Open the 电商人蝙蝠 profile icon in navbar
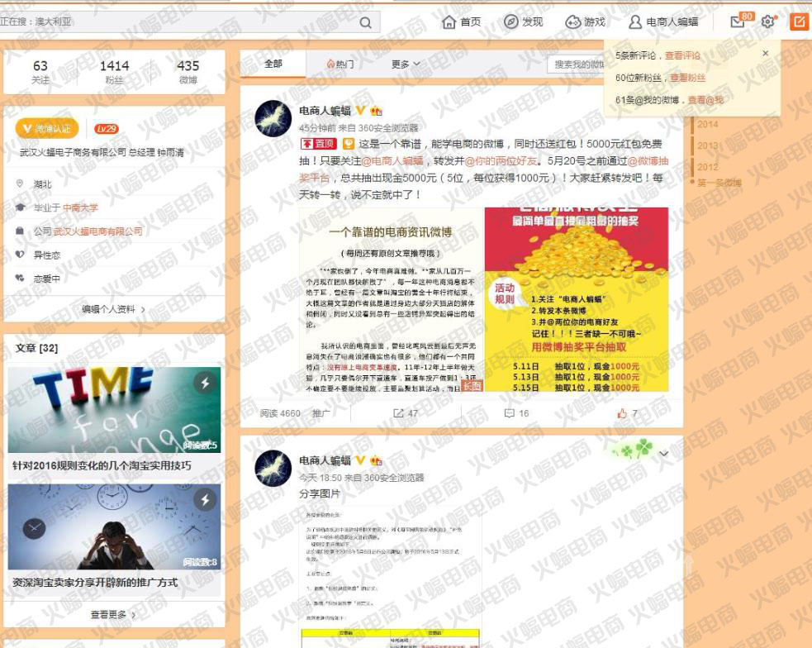The width and height of the screenshot is (812, 648). [635, 21]
